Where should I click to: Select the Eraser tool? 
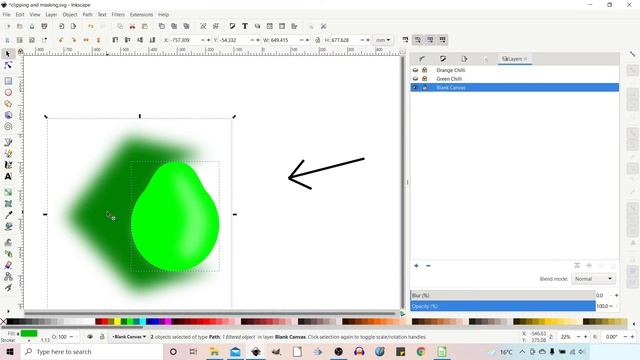point(8,264)
